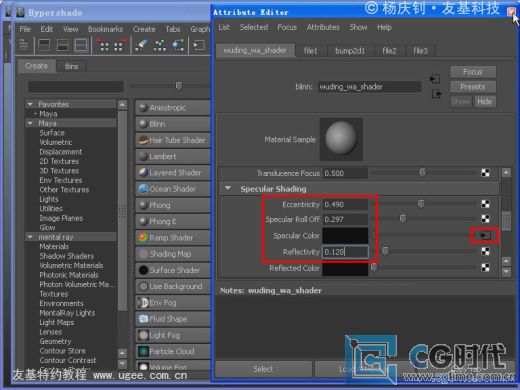Click the Specular Color connection map icon
Viewport: 520px width, 390px height.
point(485,236)
